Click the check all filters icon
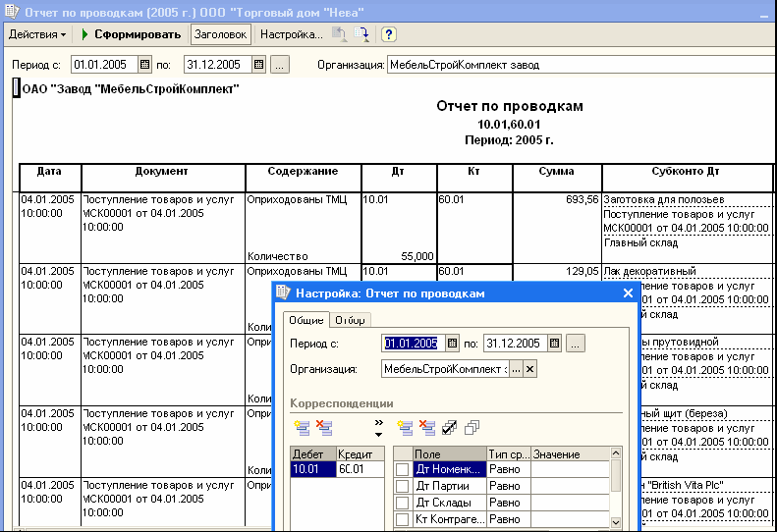Viewport: 777px width, 532px height. pos(448,427)
